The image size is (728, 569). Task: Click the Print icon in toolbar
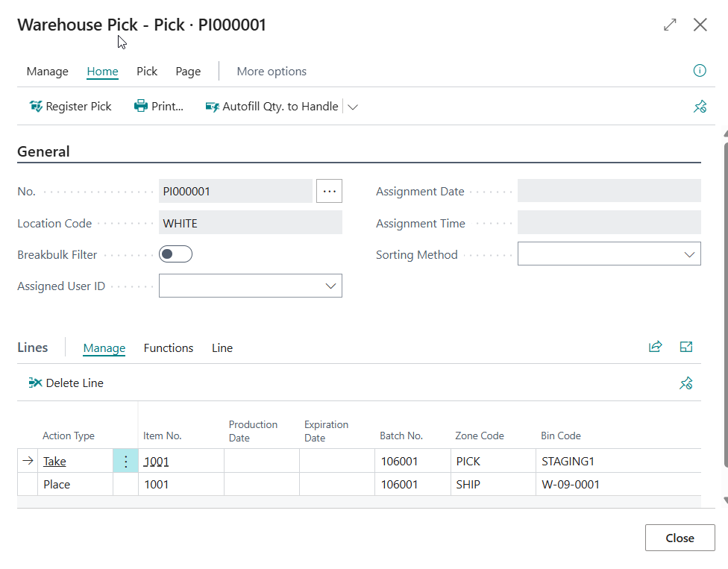tap(141, 107)
